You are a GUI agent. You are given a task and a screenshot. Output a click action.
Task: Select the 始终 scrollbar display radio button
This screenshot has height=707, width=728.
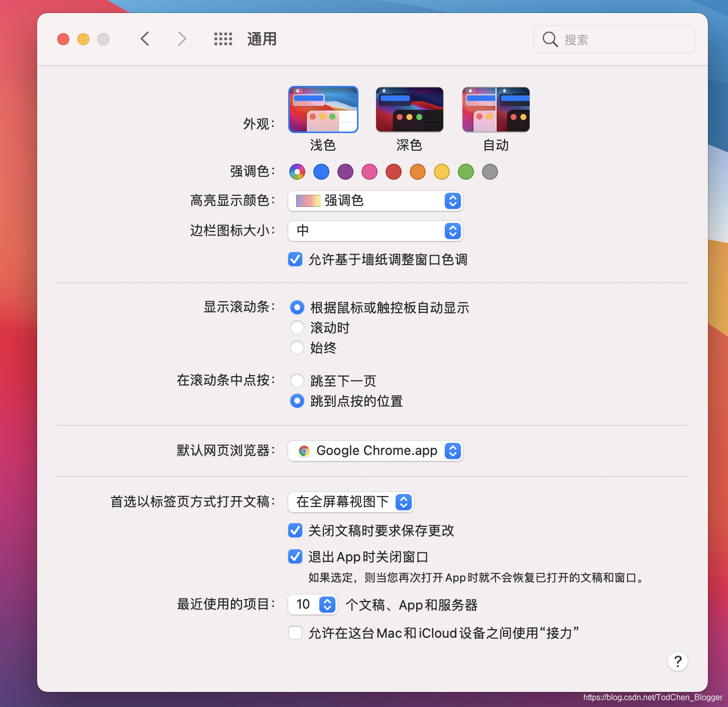point(297,347)
